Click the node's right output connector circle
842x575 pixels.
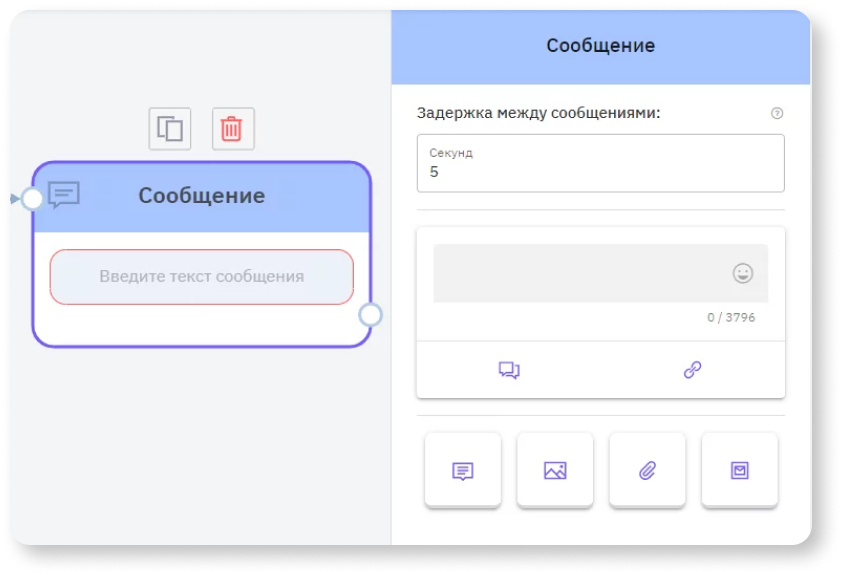point(370,315)
